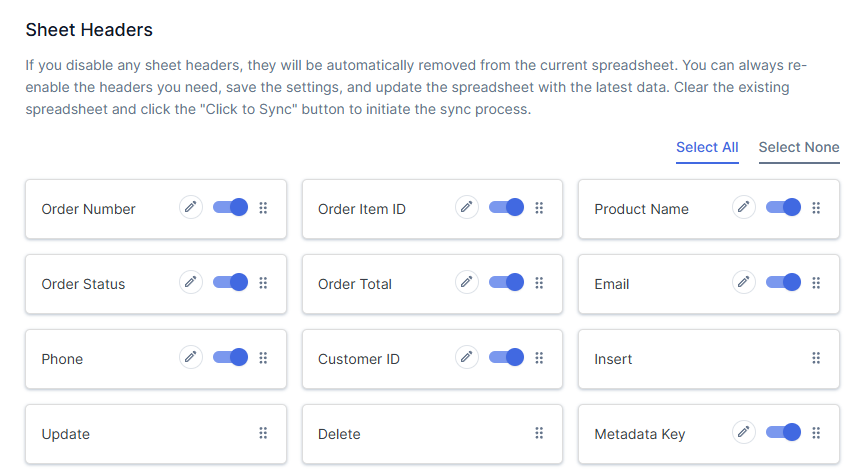This screenshot has height=471, width=865.
Task: Disable the Product Name toggle
Action: (x=783, y=207)
